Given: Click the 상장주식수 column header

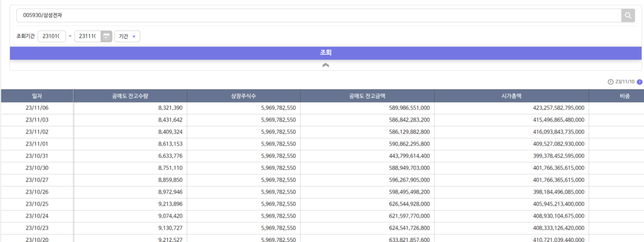Looking at the screenshot, I should [x=243, y=96].
